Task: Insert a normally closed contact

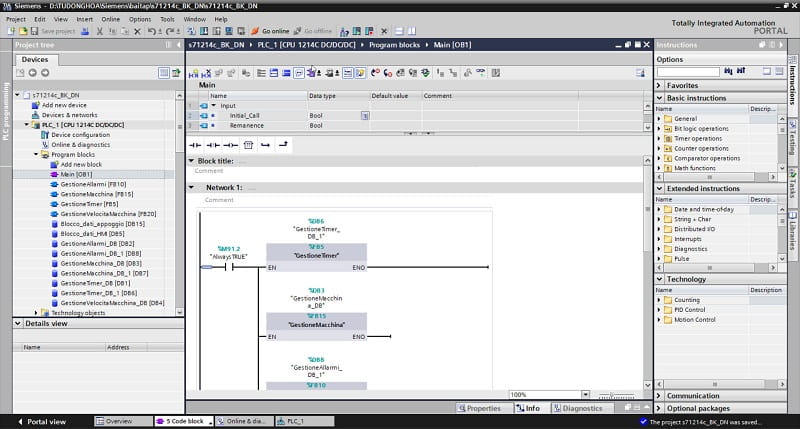Action: click(213, 145)
